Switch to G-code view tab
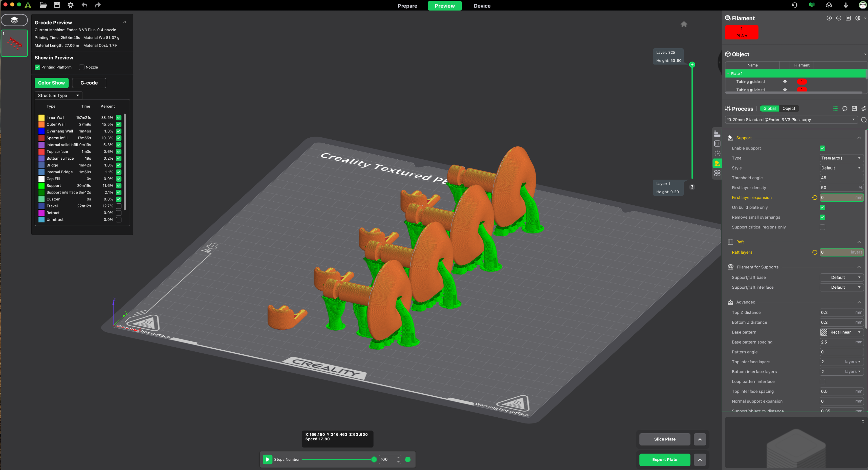The image size is (868, 470). click(89, 83)
